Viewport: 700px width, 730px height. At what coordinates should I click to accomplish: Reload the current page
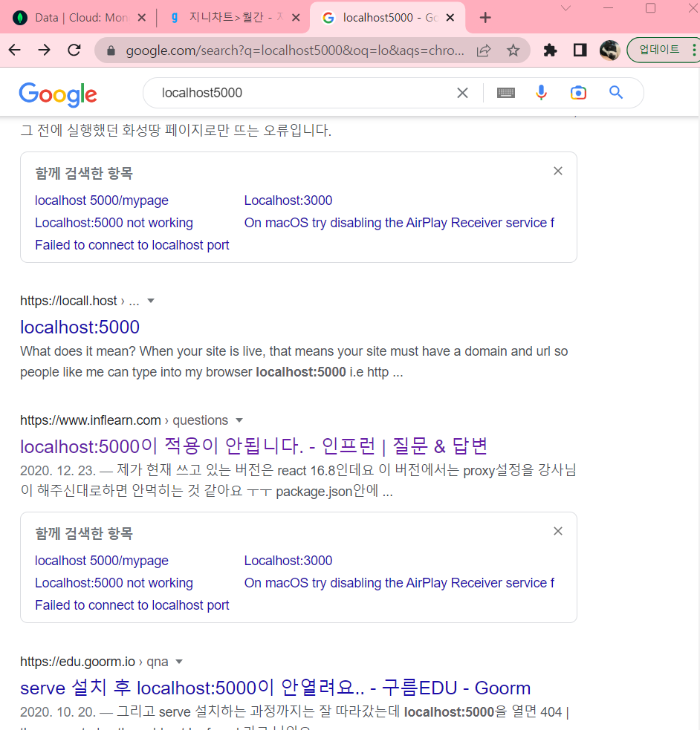[74, 50]
